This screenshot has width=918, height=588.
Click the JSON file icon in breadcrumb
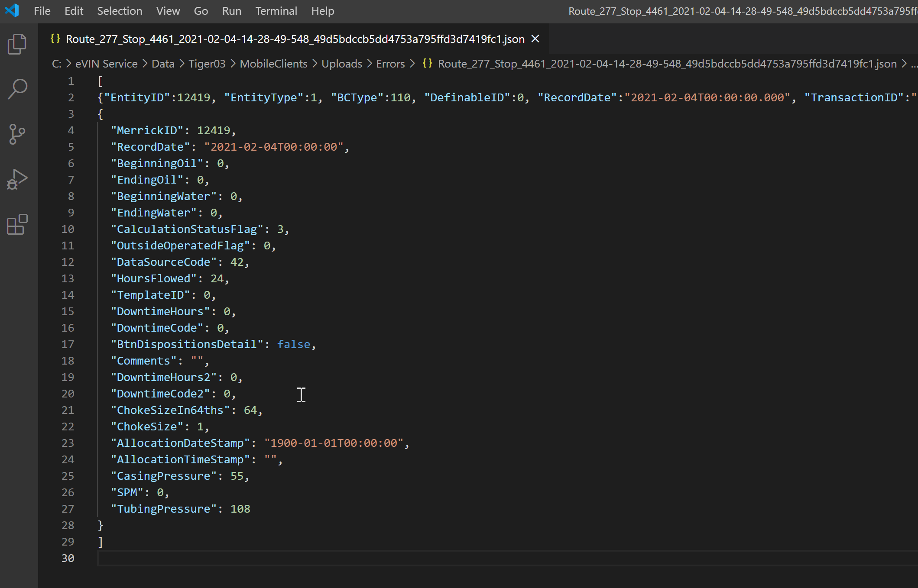(x=427, y=64)
